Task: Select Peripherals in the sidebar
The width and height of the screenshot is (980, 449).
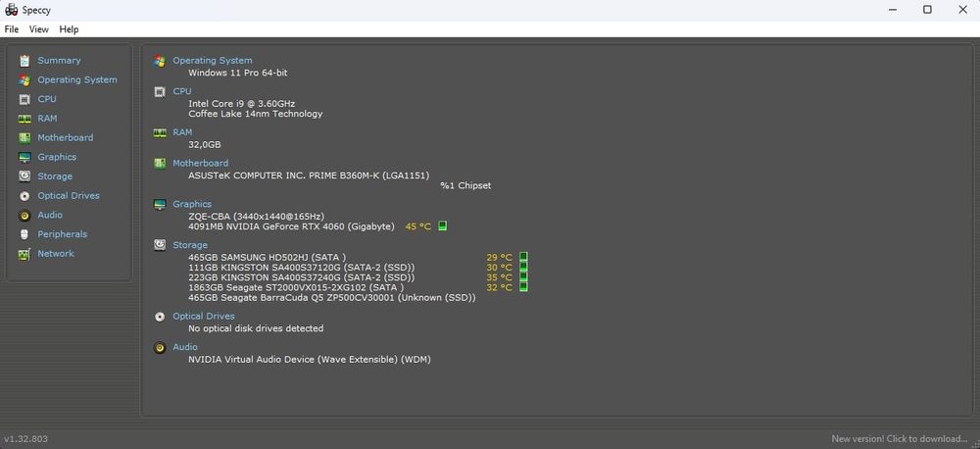Action: (63, 234)
